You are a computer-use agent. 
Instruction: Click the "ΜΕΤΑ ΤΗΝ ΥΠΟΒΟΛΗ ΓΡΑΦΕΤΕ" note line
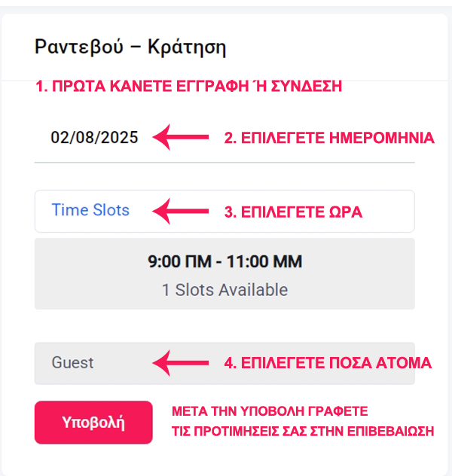tap(269, 411)
